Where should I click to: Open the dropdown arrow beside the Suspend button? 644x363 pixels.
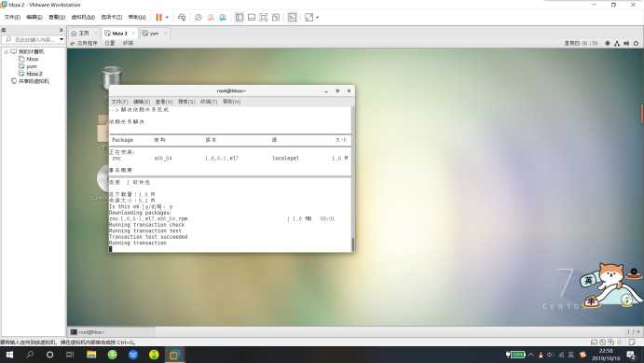(167, 18)
